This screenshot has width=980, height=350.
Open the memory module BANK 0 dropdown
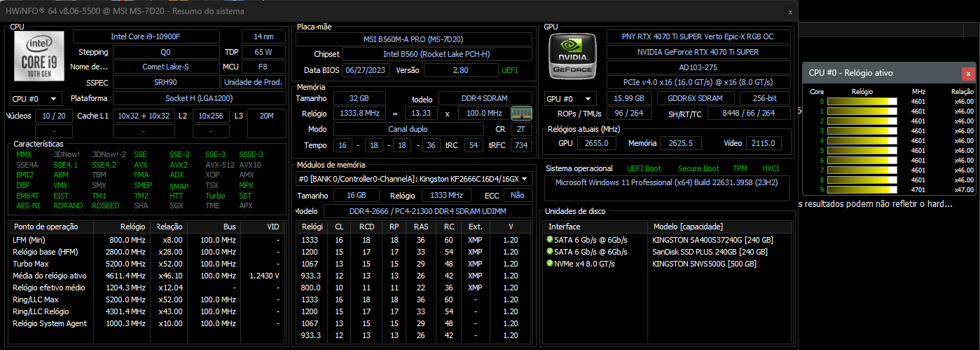coord(414,179)
